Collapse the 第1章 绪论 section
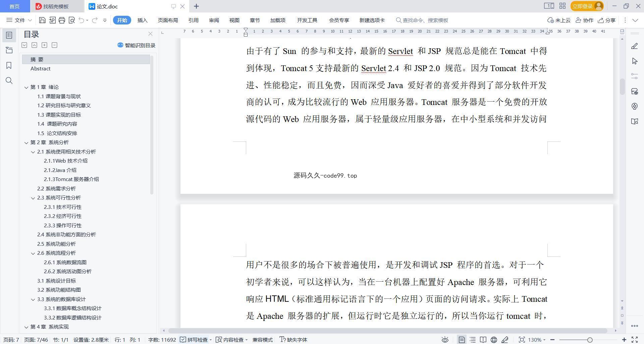Image resolution: width=644 pixels, height=344 pixels. 26,87
